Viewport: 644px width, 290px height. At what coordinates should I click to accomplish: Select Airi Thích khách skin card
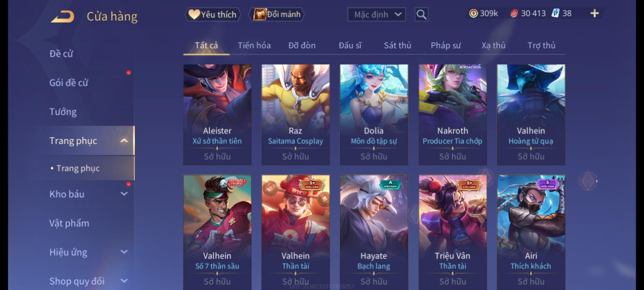(x=531, y=233)
